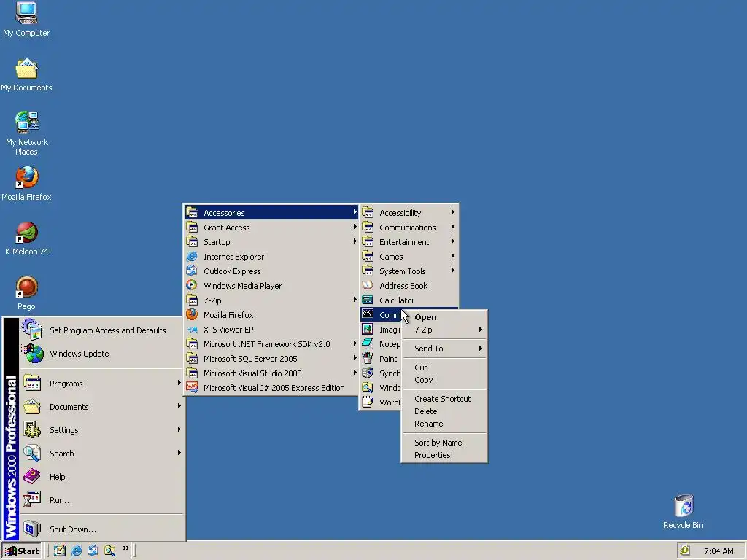
Task: Open Settings in the Start menu
Action: tap(102, 430)
